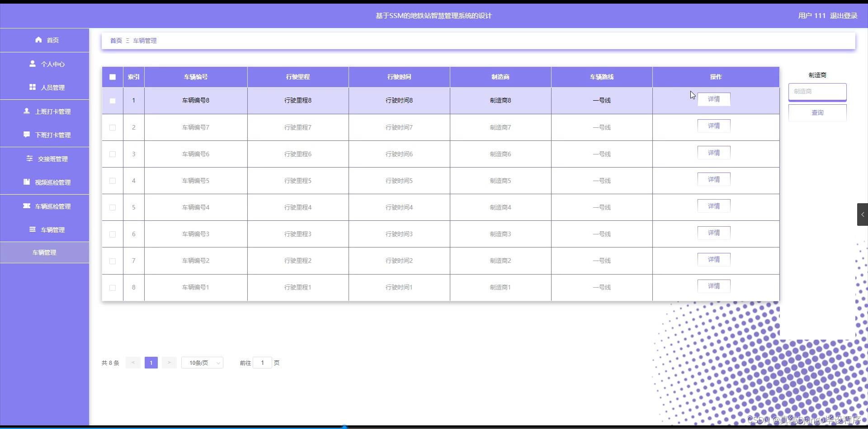Select page 1 in pagination
Screen dimensions: 868x429
point(151,363)
